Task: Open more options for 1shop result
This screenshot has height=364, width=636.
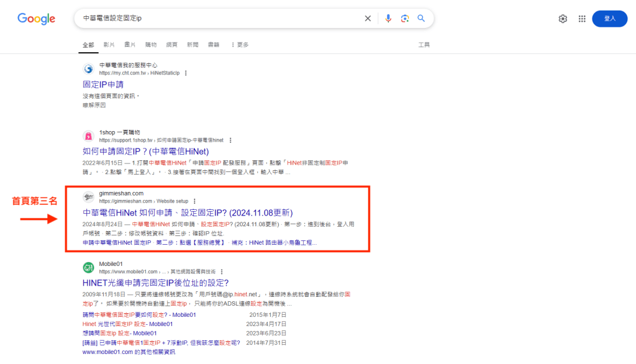Action: click(230, 140)
